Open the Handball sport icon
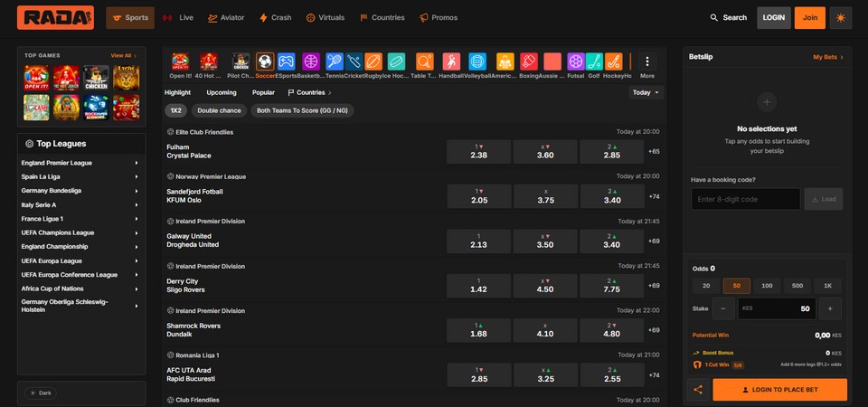Screen dimensions: 868x407 point(451,62)
